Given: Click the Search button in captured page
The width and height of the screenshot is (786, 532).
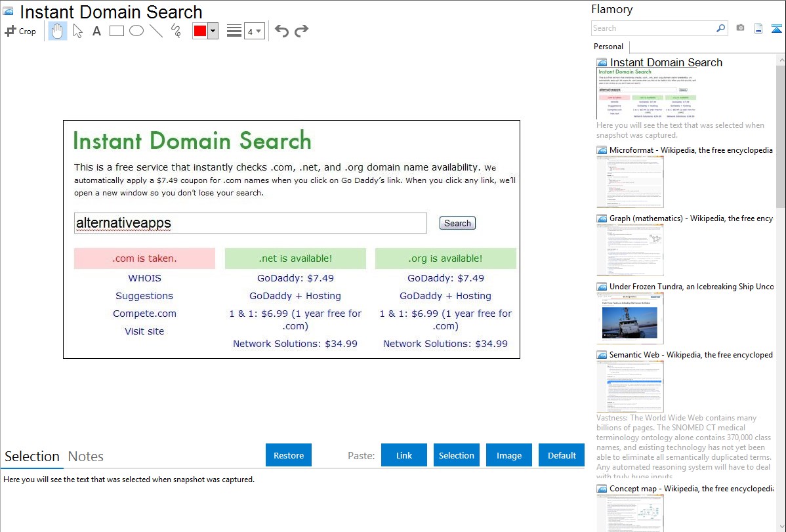Looking at the screenshot, I should 457,223.
